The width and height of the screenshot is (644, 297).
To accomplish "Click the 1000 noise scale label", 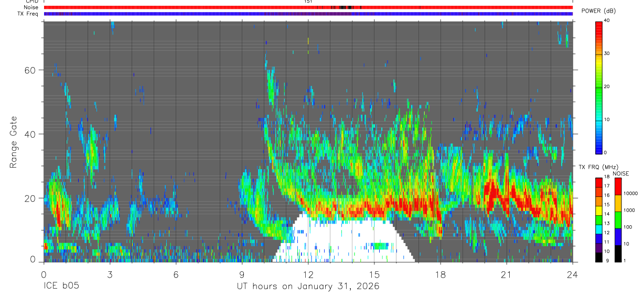I will pyautogui.click(x=628, y=210).
